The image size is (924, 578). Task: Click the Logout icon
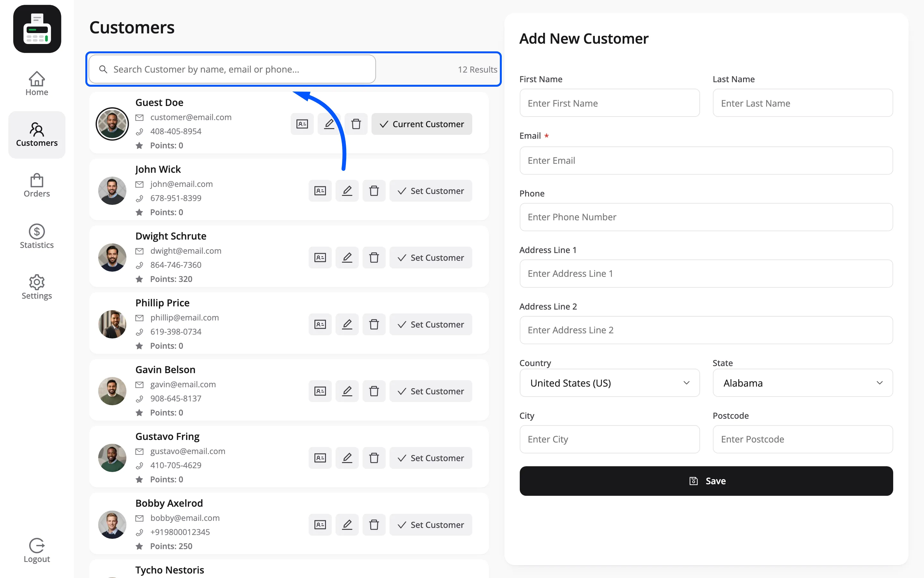click(37, 546)
